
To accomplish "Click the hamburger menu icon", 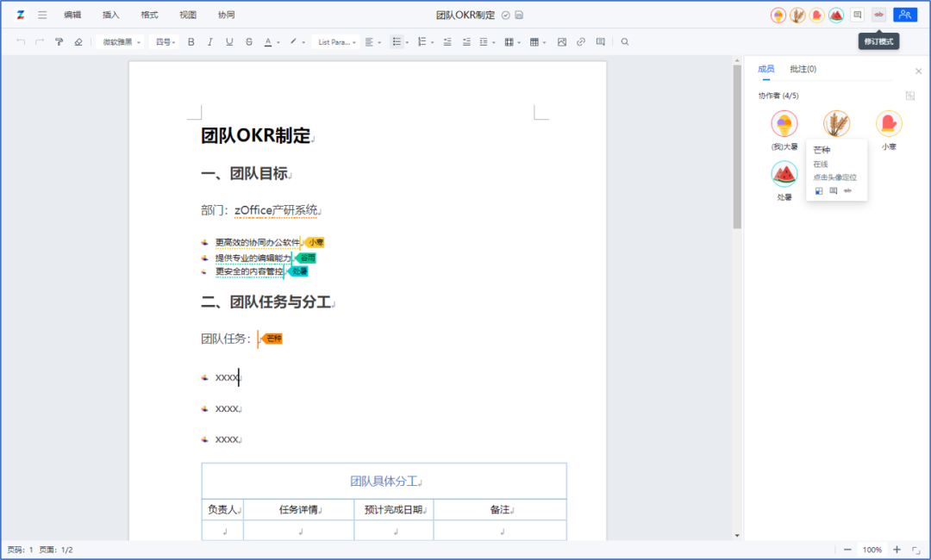I will tap(42, 15).
